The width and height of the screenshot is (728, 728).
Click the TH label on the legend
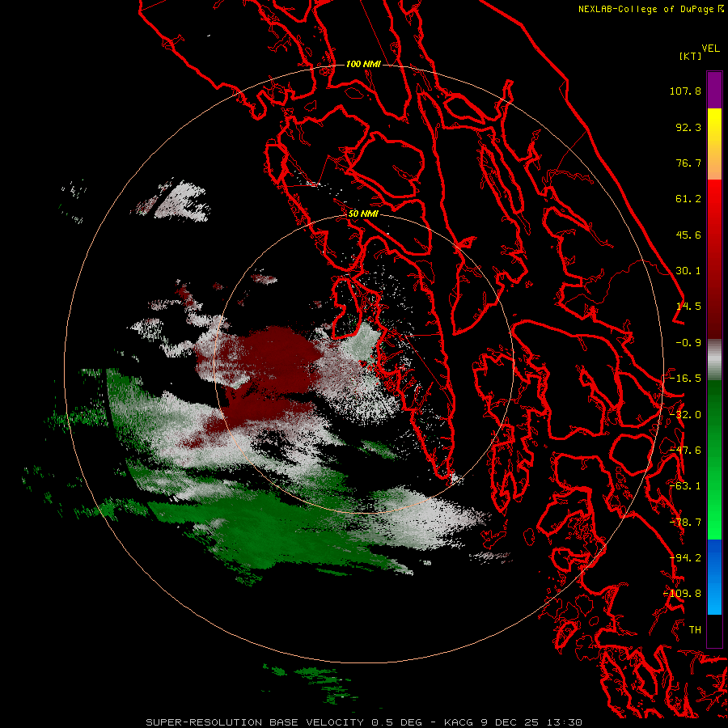(695, 630)
